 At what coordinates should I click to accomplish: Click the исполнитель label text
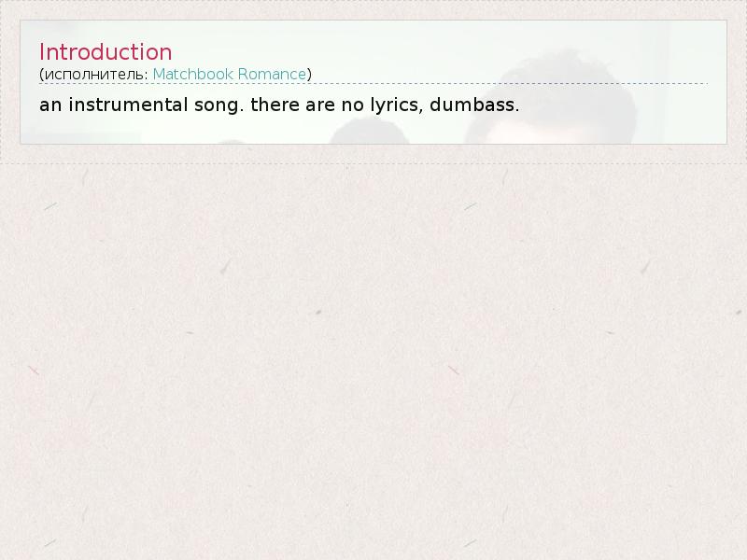coord(96,75)
